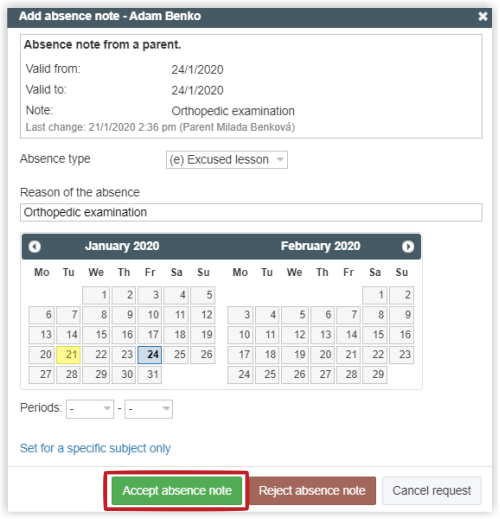
Task: Choose February 14 in the calendar
Action: (x=348, y=335)
